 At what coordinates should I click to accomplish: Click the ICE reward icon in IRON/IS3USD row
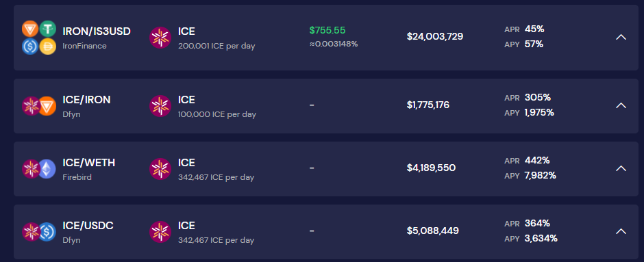160,38
